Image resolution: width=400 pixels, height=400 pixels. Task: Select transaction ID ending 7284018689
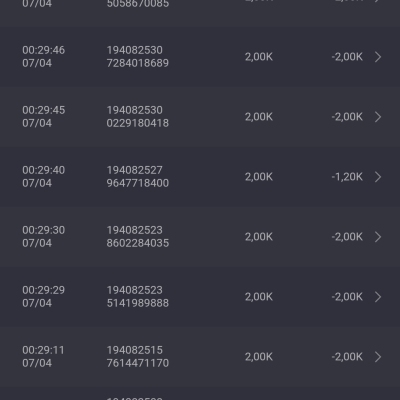coord(138,57)
